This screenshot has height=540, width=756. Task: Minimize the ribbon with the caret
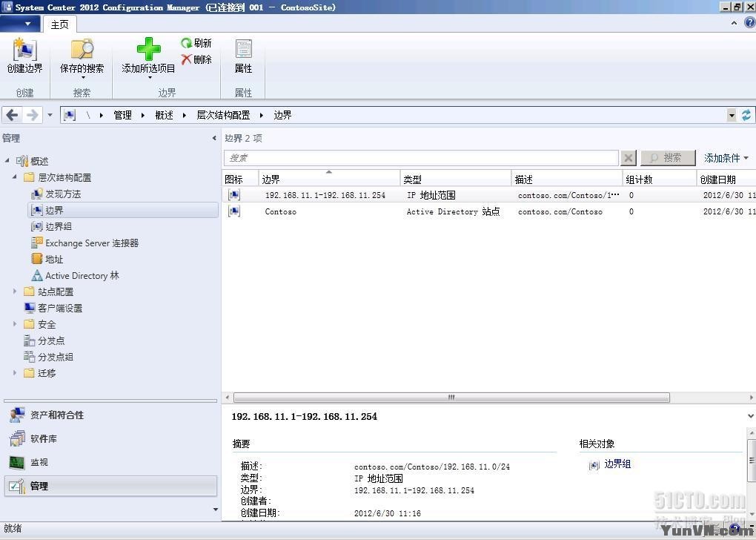(735, 23)
